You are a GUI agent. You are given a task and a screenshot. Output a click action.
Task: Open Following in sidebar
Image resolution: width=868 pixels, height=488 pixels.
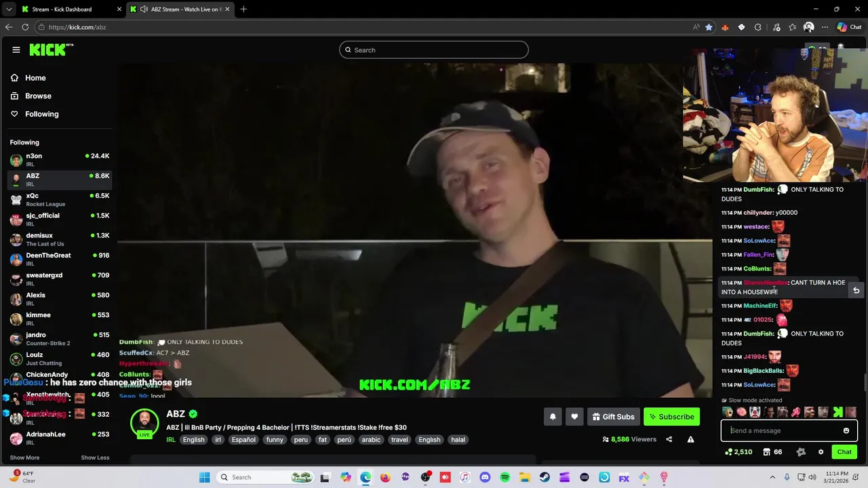[x=42, y=114]
